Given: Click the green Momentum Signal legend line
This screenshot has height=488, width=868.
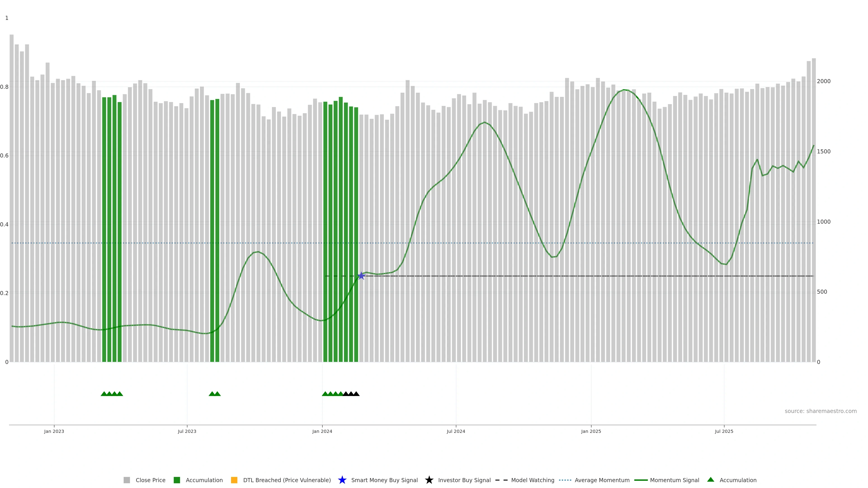Looking at the screenshot, I should (x=641, y=480).
